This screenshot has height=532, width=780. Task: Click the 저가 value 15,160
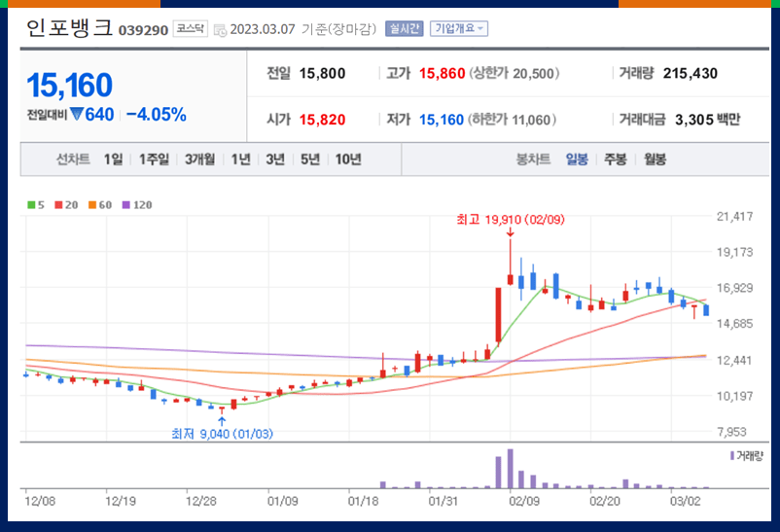442,120
